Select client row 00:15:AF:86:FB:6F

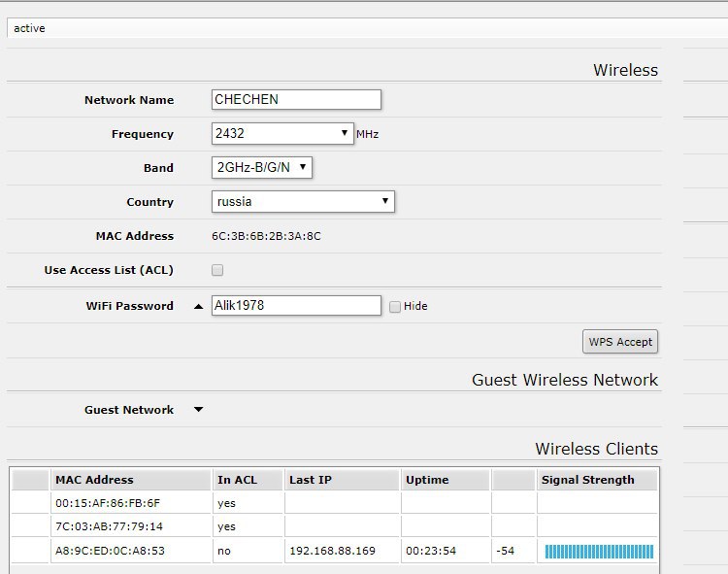coord(334,503)
